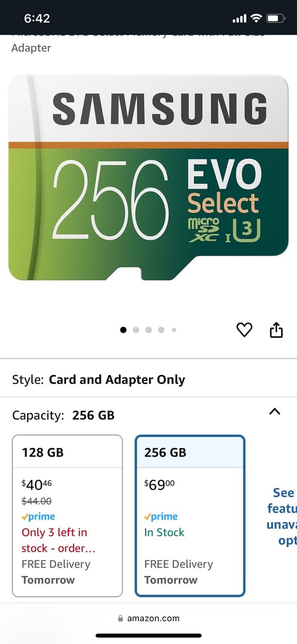Tap the prime logo under $69.00
Image resolution: width=297 pixels, height=644 pixels.
pyautogui.click(x=161, y=516)
